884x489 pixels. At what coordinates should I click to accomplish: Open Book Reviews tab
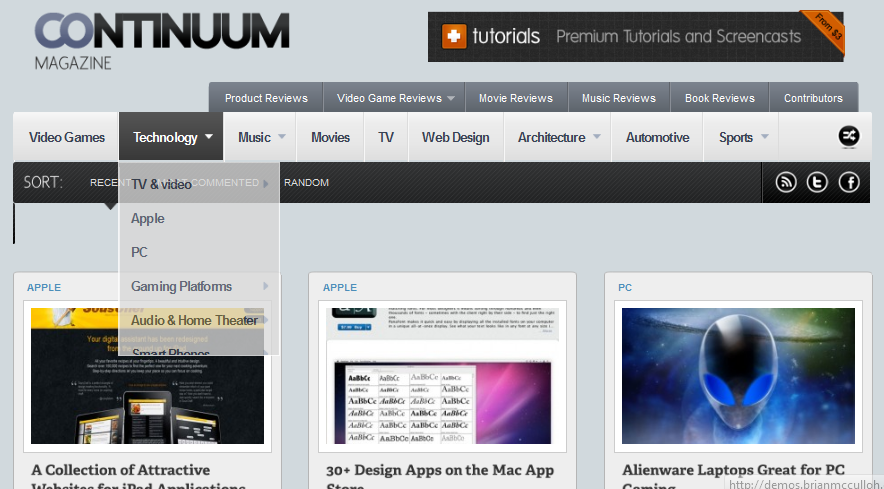click(x=719, y=98)
